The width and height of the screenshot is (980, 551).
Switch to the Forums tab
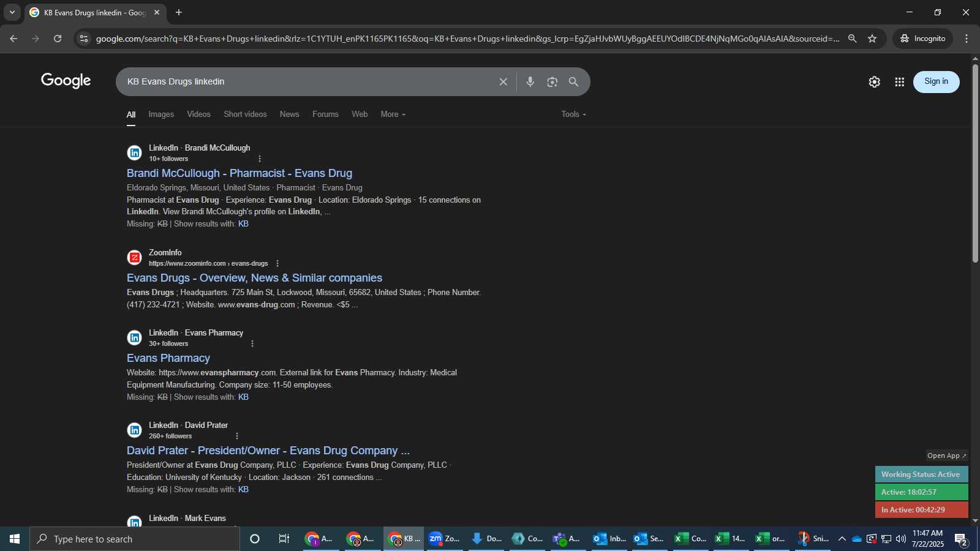click(325, 114)
